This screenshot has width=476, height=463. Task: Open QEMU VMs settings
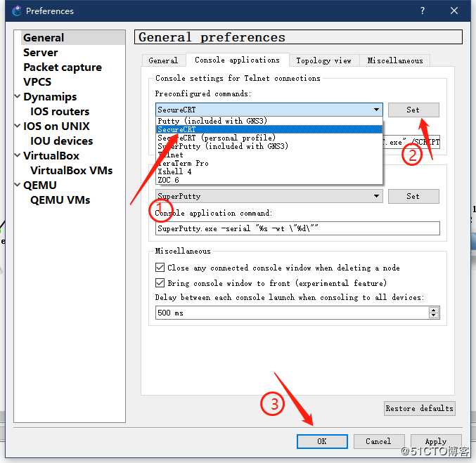point(60,200)
